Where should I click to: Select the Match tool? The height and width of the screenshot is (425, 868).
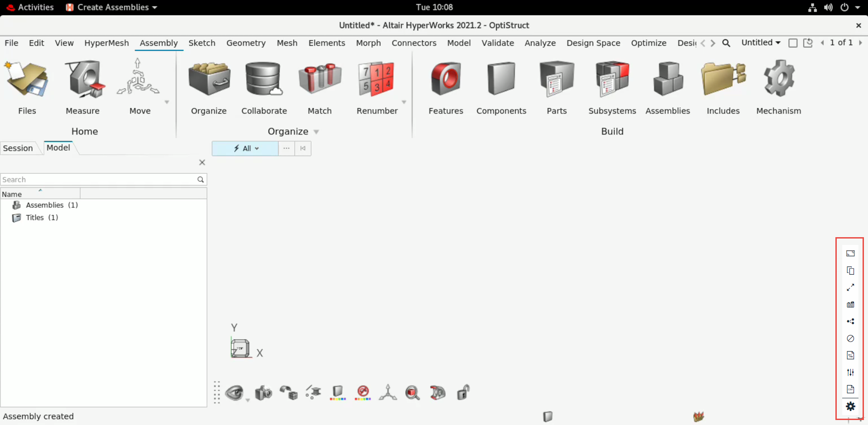point(320,79)
